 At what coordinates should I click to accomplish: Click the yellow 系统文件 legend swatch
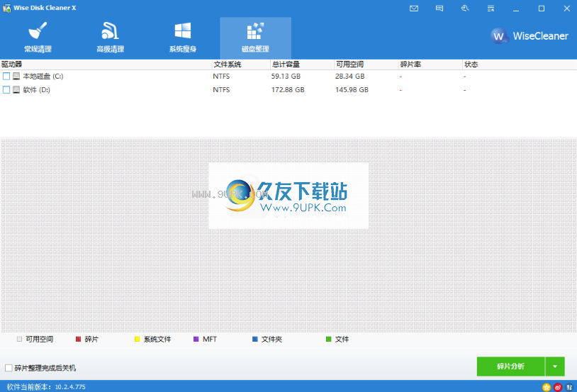[x=138, y=339]
